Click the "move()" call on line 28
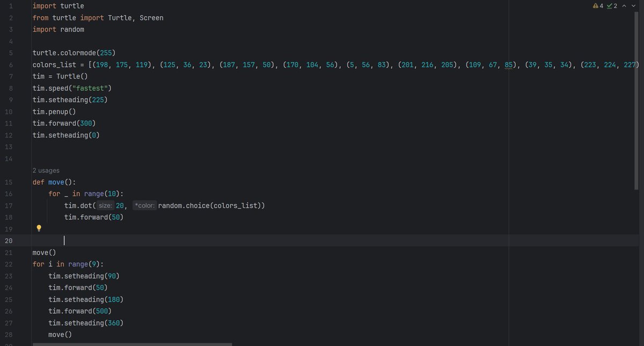The width and height of the screenshot is (644, 346). click(x=60, y=335)
